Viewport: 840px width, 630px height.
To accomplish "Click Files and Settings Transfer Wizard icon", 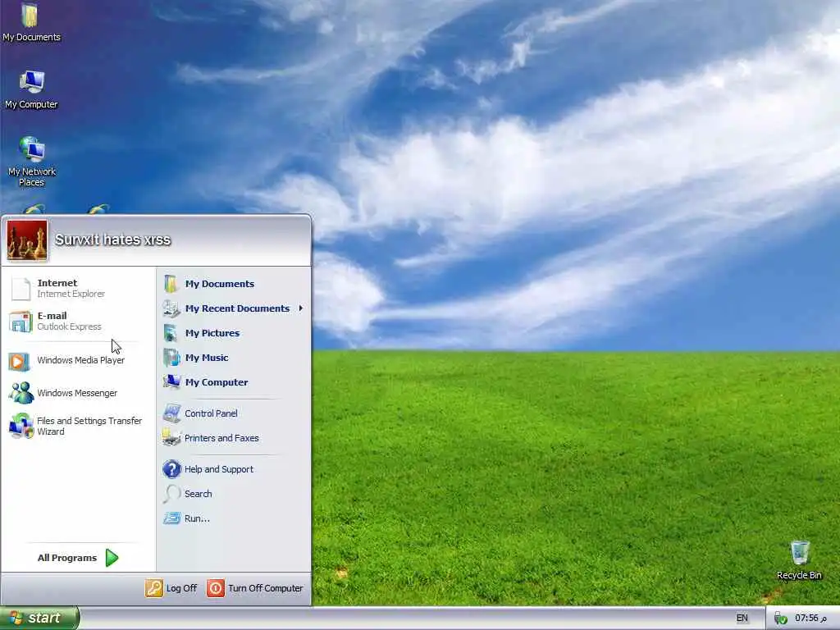I will click(x=21, y=426).
